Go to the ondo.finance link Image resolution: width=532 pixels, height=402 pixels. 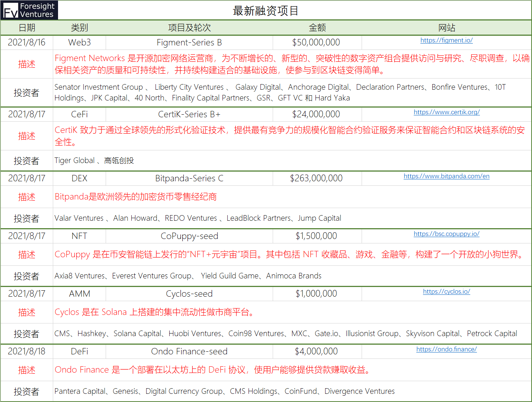pos(446,349)
